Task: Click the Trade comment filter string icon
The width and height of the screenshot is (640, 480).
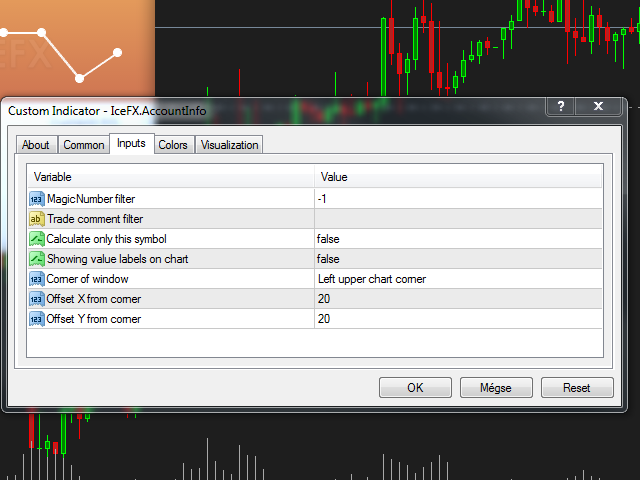Action: pos(37,219)
